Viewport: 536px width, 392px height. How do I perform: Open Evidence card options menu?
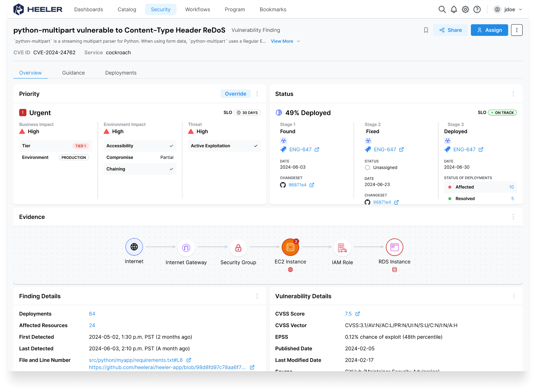point(513,217)
